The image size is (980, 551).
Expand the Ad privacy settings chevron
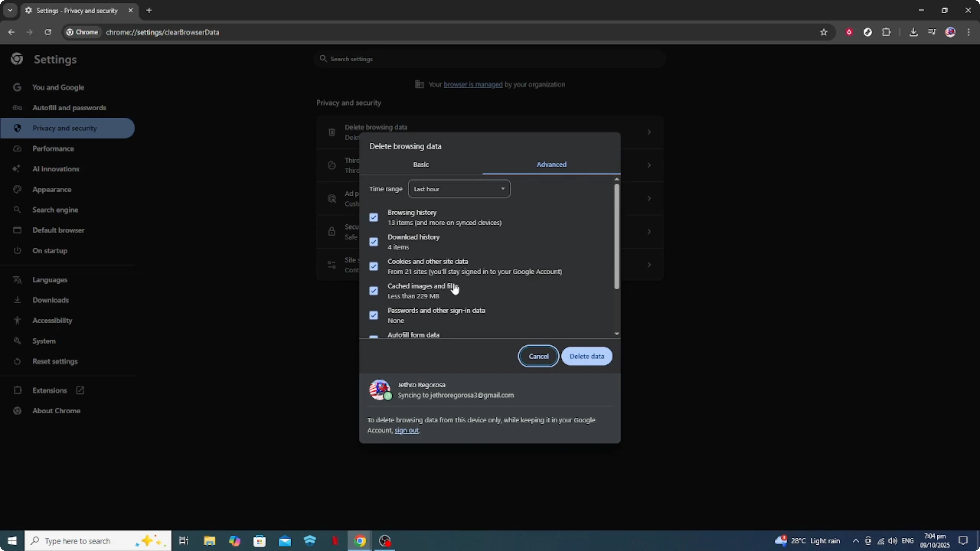pyautogui.click(x=649, y=198)
